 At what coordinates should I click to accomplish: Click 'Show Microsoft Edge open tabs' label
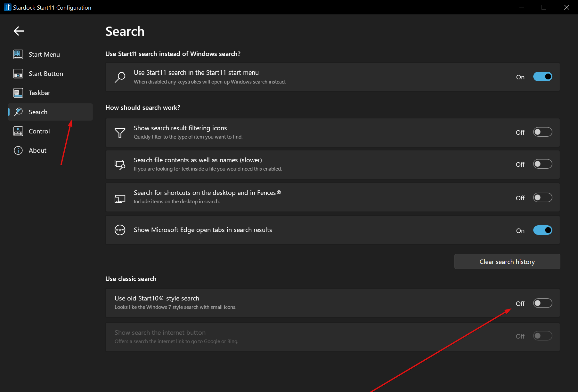click(x=203, y=230)
